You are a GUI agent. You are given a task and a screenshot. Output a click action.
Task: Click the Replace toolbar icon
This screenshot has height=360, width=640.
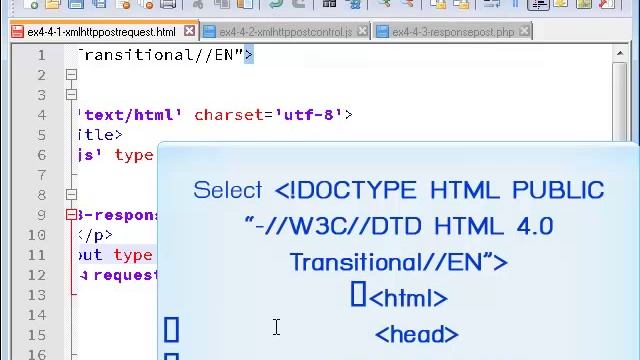click(353, 4)
